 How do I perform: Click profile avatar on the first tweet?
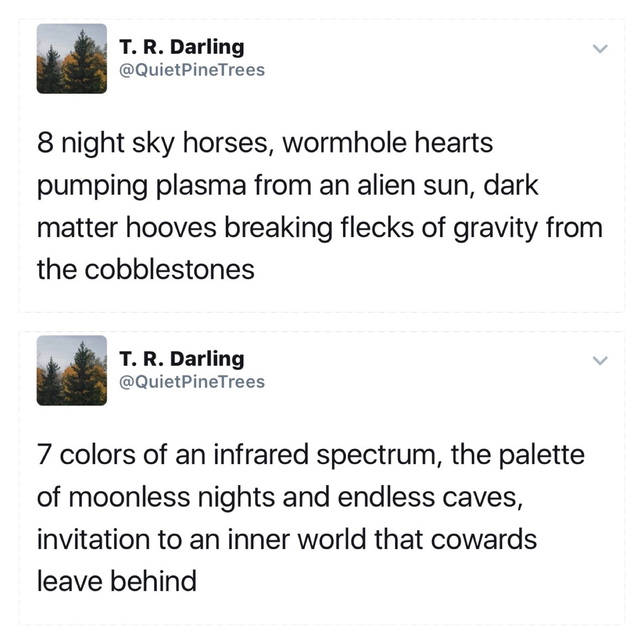[71, 58]
